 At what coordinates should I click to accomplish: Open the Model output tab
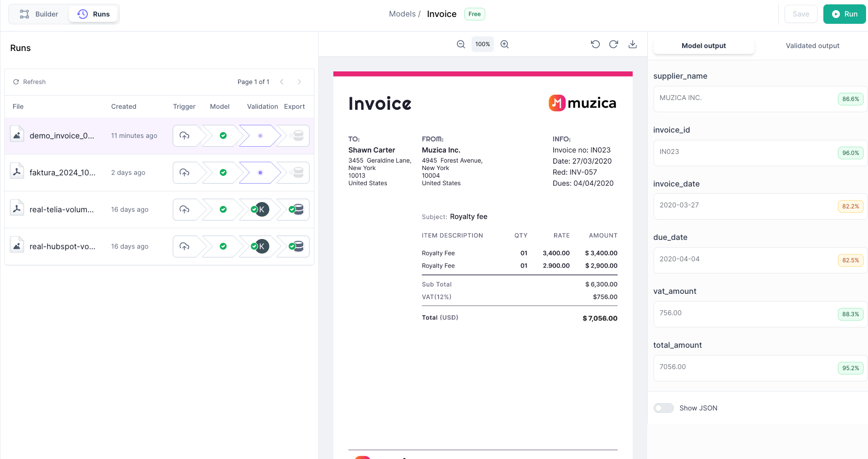(704, 46)
